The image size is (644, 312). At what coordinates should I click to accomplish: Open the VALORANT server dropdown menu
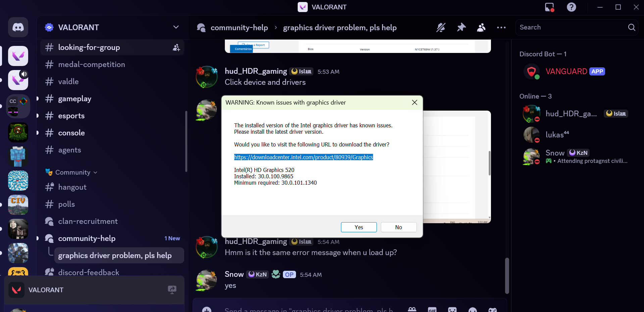(x=176, y=27)
